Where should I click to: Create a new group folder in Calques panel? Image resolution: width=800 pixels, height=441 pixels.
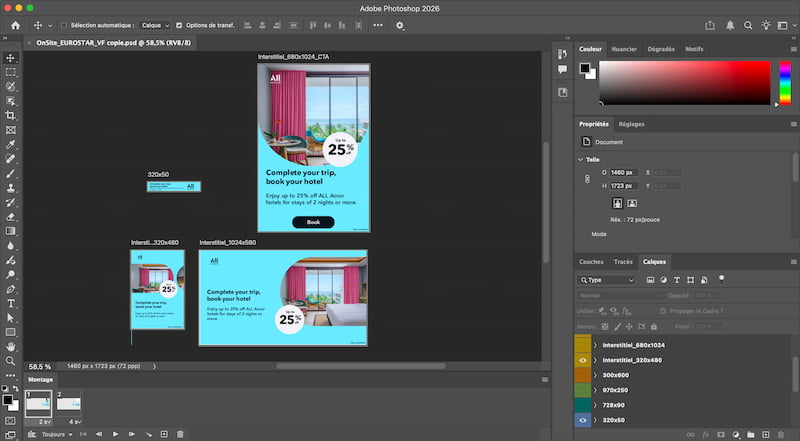tap(751, 434)
